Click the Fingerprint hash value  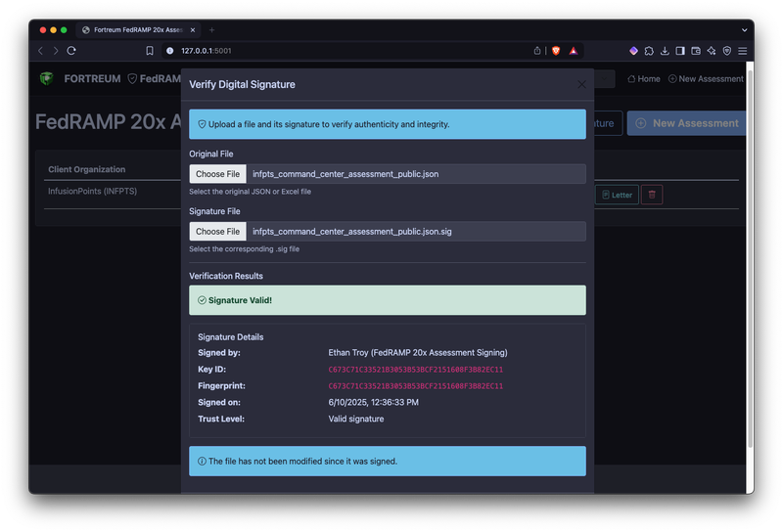click(415, 385)
